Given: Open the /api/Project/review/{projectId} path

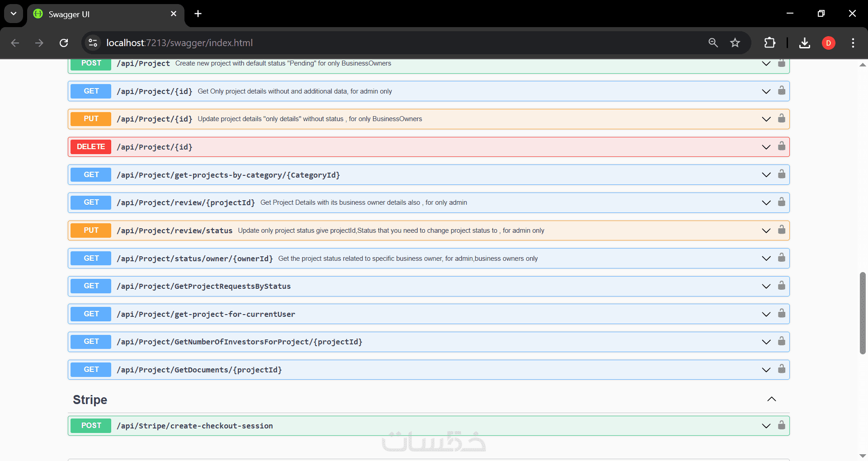Looking at the screenshot, I should pyautogui.click(x=185, y=203).
